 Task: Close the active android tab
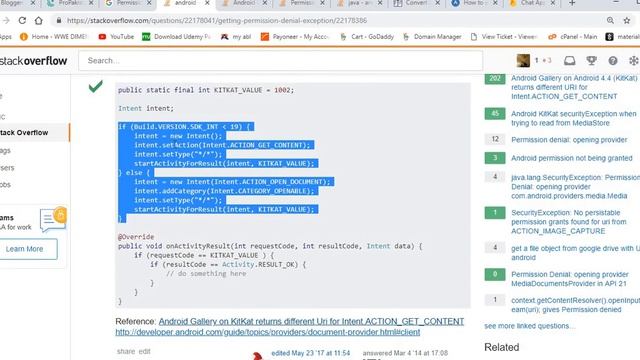pyautogui.click(x=207, y=3)
